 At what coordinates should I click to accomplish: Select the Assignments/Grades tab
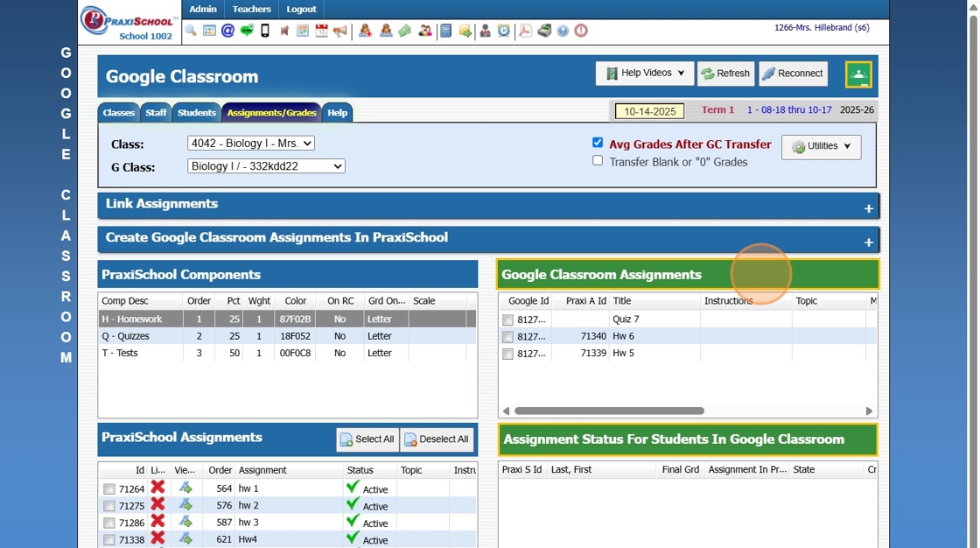[271, 113]
